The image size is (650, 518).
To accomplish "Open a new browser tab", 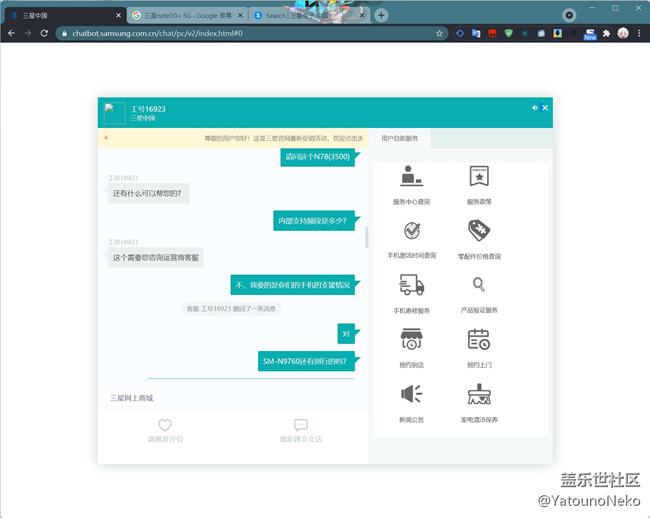I will 381,15.
